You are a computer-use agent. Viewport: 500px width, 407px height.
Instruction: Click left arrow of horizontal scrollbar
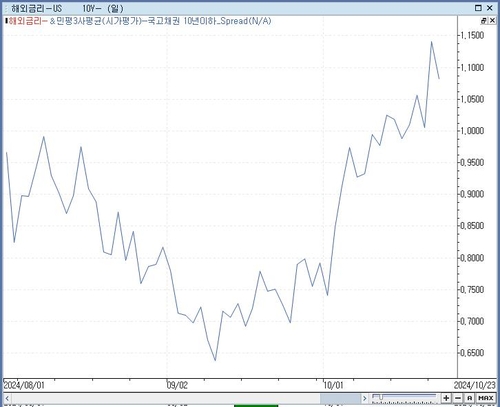tap(7, 398)
